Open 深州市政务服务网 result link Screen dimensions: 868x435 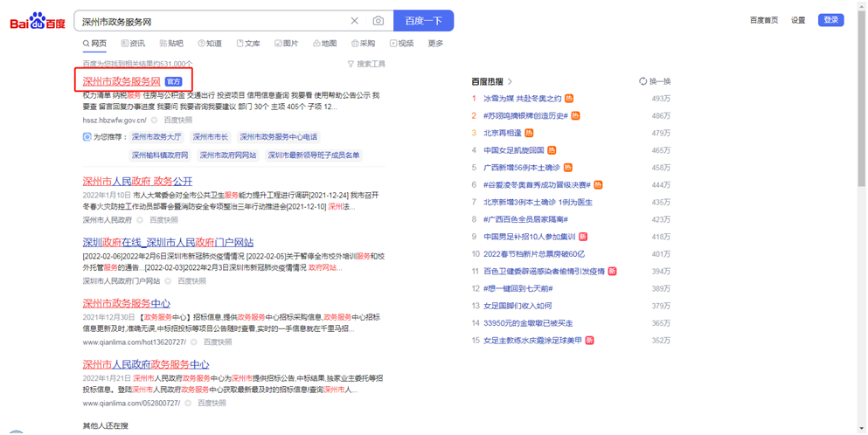(x=122, y=81)
